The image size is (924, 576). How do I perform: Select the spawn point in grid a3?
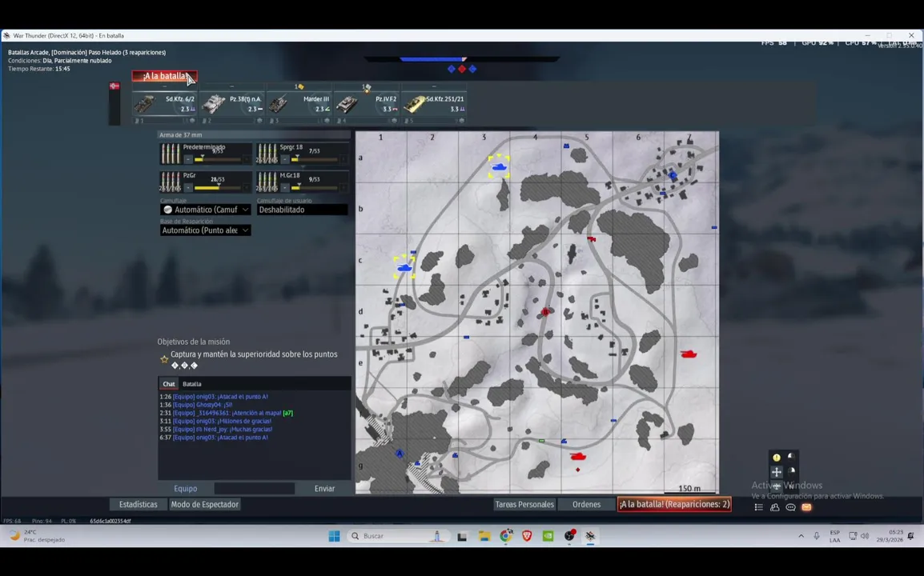click(499, 166)
